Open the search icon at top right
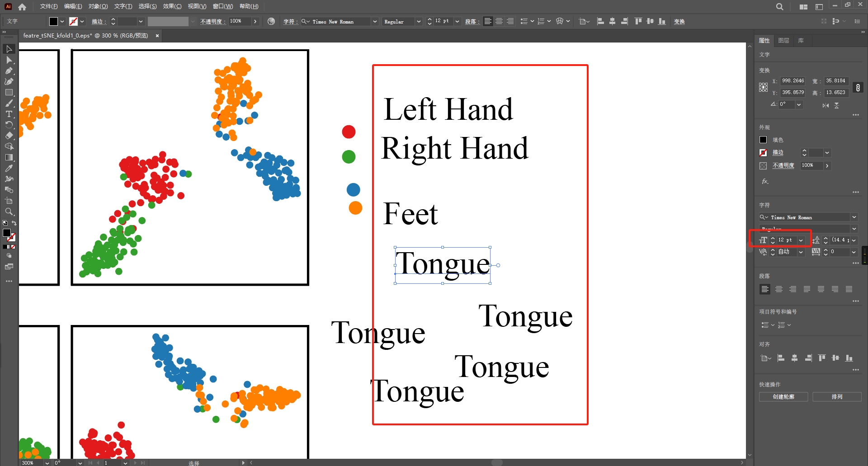 (x=780, y=7)
